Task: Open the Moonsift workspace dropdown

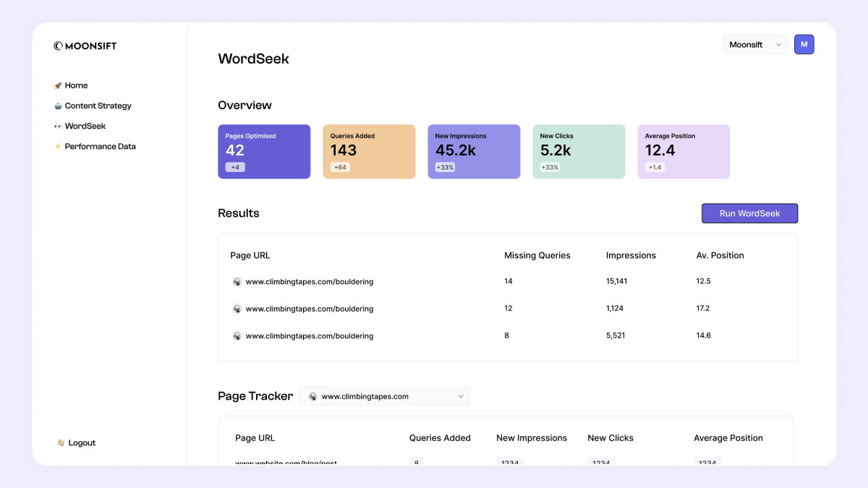Action: (x=755, y=45)
